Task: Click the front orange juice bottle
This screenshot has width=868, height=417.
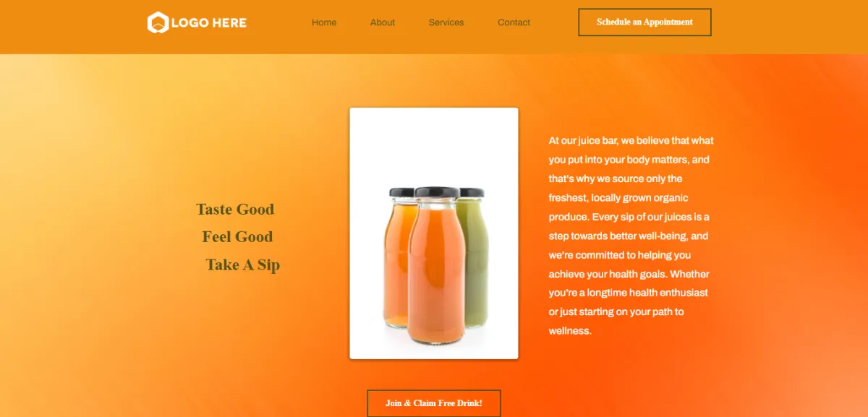Action: (x=435, y=267)
